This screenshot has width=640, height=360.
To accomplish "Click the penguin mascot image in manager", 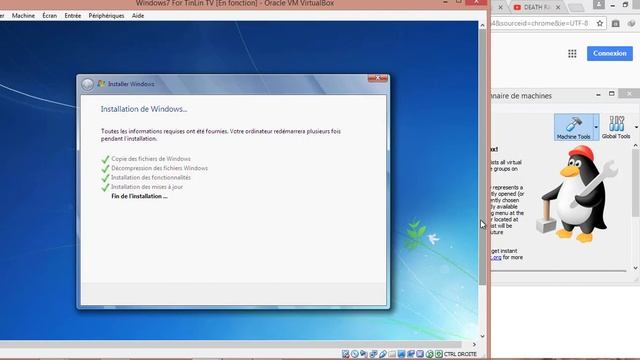I will (x=578, y=194).
